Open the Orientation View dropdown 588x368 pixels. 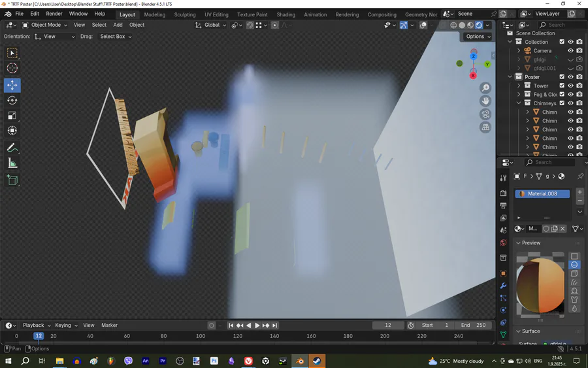tap(54, 37)
